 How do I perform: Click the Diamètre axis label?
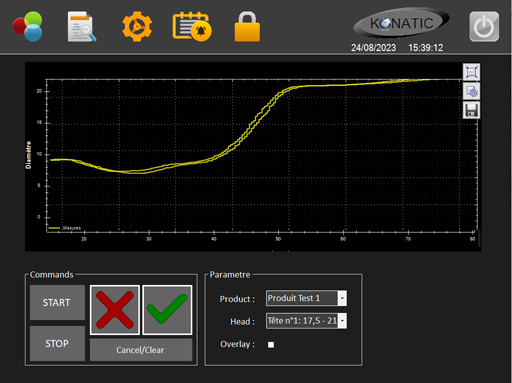29,155
